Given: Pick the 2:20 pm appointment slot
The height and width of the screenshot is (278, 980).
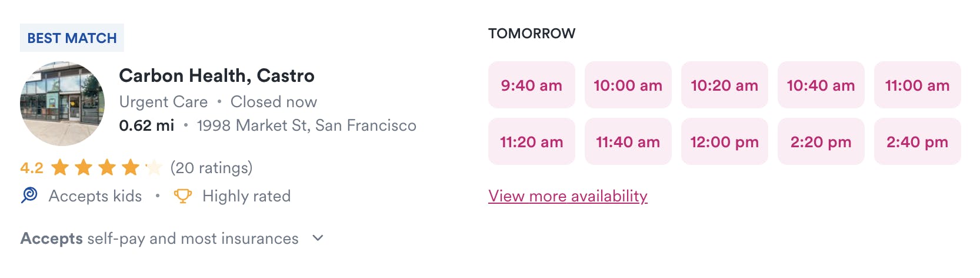Looking at the screenshot, I should (821, 141).
